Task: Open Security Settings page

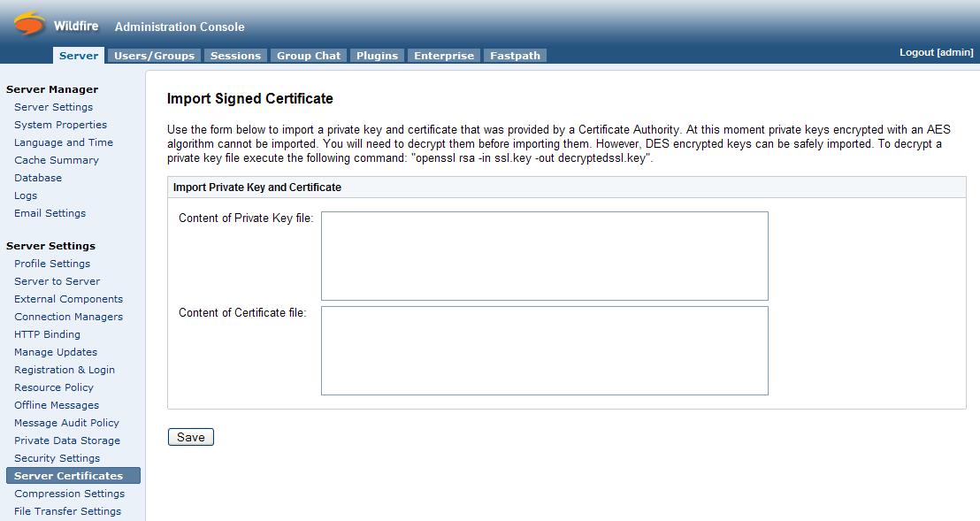Action: point(57,458)
